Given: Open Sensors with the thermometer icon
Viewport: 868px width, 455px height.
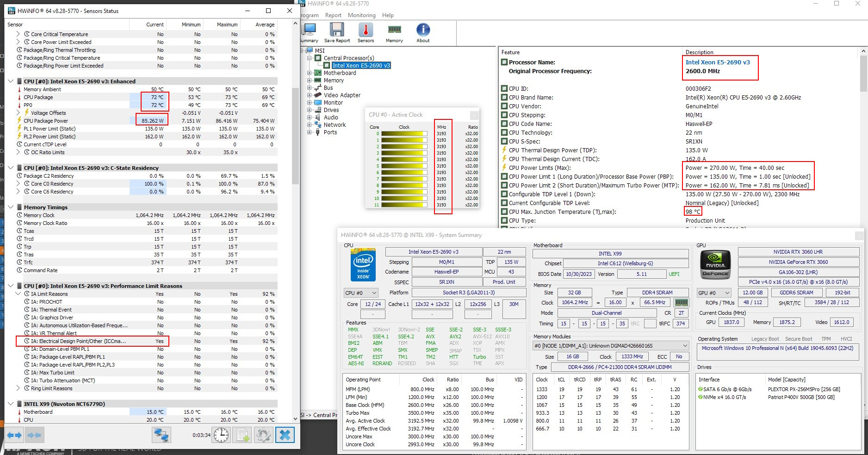Looking at the screenshot, I should [366, 31].
